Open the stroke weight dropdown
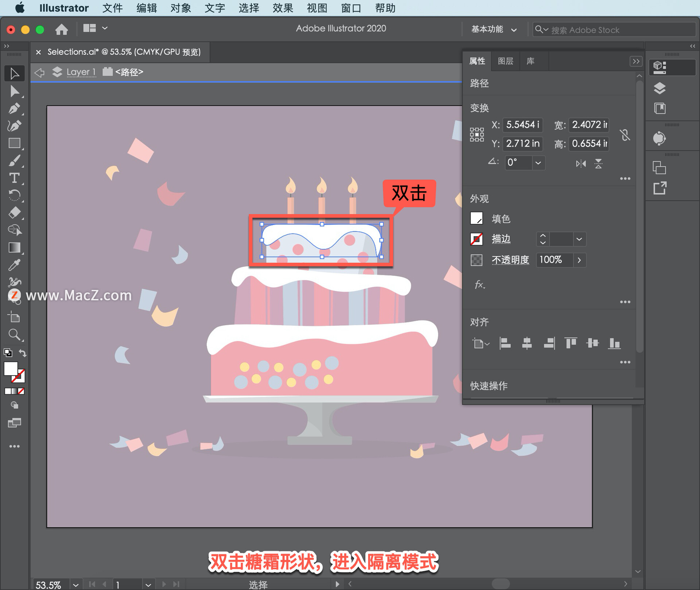700x590 pixels. tap(579, 239)
